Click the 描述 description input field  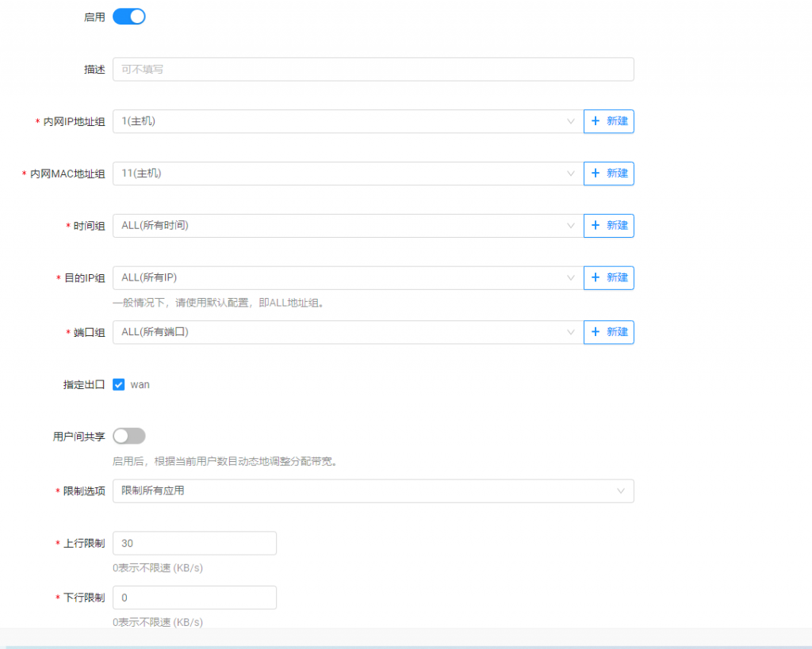(x=373, y=70)
